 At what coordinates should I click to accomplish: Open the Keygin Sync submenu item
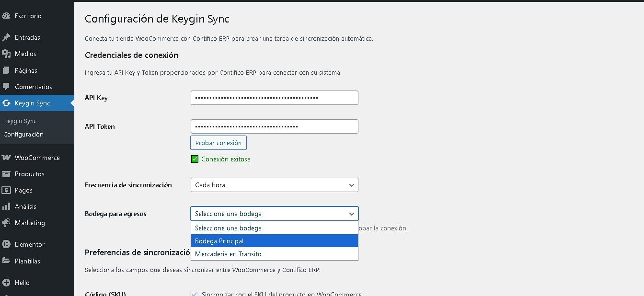click(x=20, y=121)
